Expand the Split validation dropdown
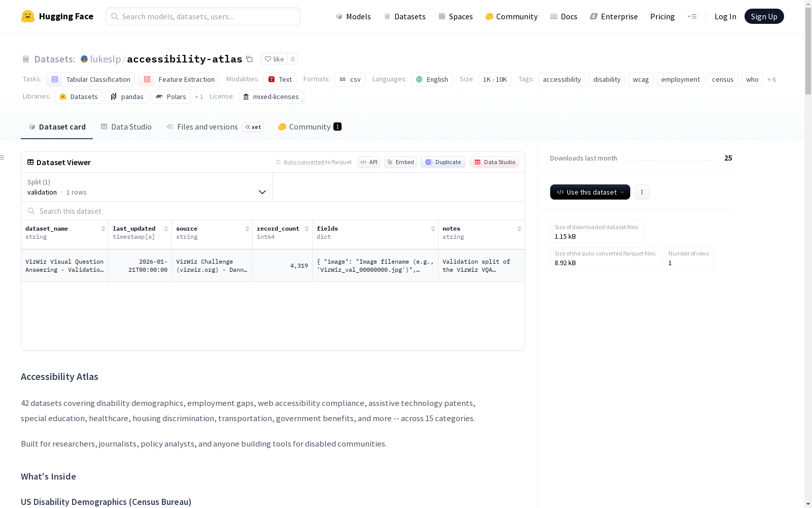 (147, 187)
